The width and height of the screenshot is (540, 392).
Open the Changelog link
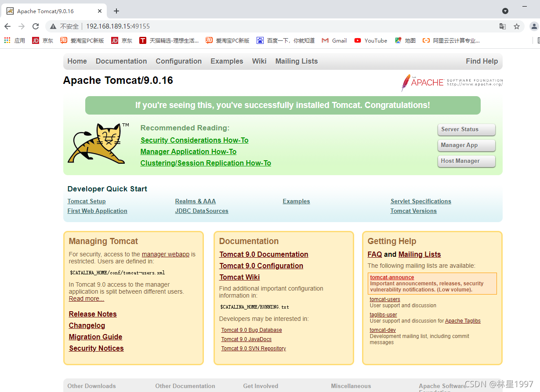click(x=87, y=325)
